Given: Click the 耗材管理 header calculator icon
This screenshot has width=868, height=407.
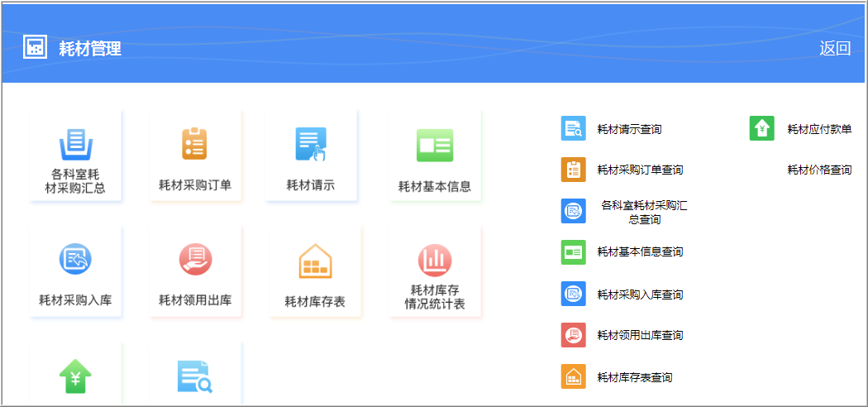Looking at the screenshot, I should pos(35,46).
